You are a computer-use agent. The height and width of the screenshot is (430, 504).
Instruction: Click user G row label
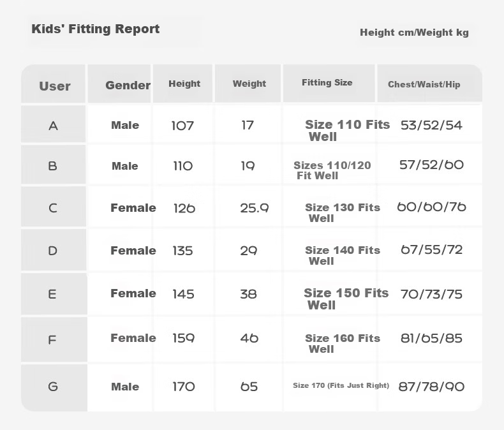[53, 386]
